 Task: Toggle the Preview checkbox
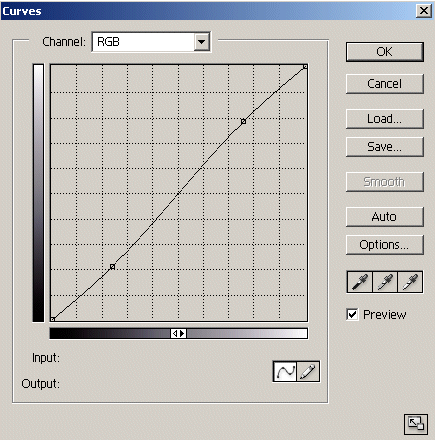pyautogui.click(x=352, y=314)
